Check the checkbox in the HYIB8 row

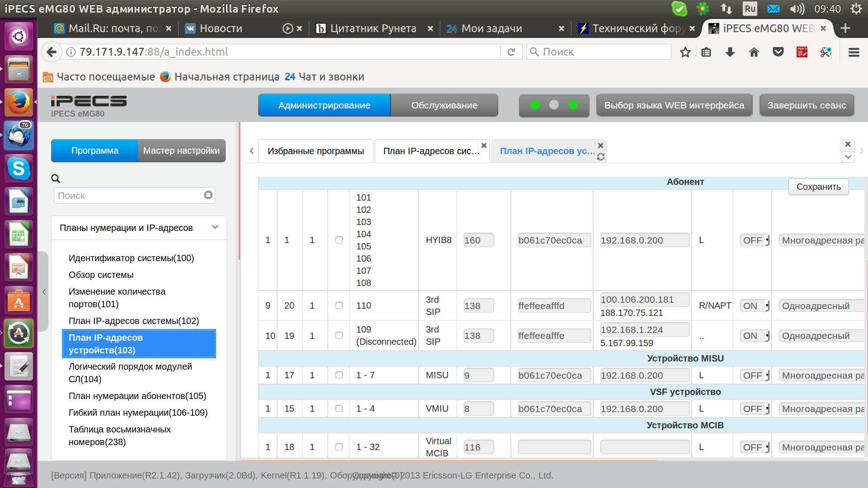[339, 240]
